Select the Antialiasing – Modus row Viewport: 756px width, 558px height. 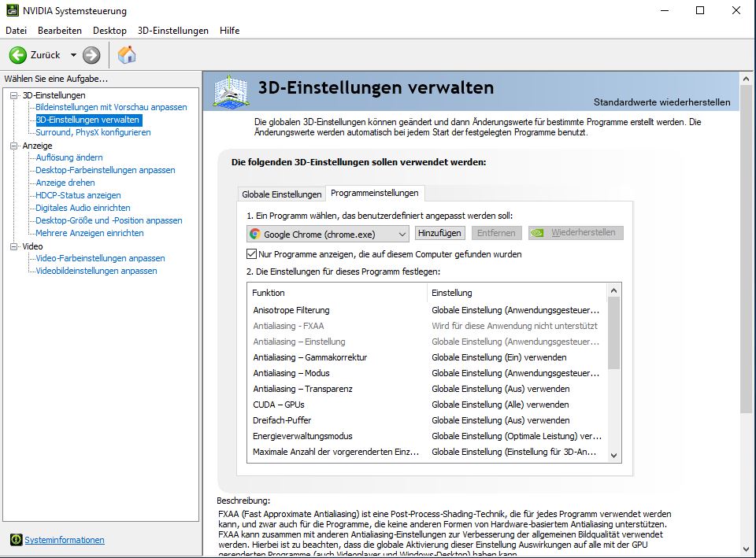click(x=427, y=373)
